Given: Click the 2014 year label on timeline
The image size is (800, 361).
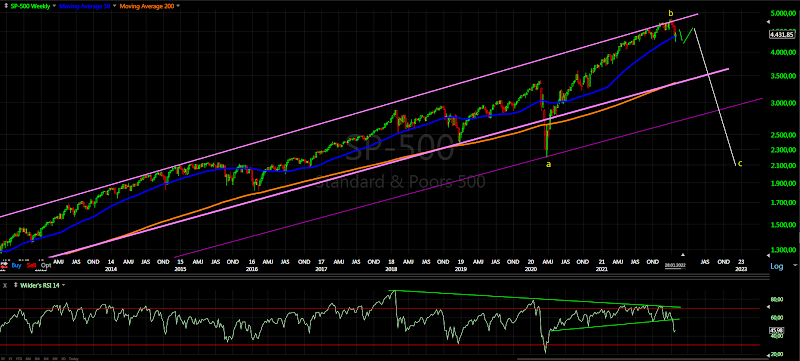Looking at the screenshot, I should pyautogui.click(x=111, y=269).
